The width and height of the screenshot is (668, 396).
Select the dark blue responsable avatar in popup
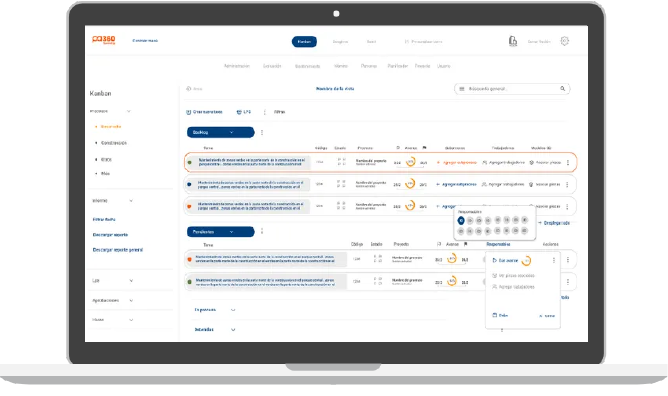(461, 221)
